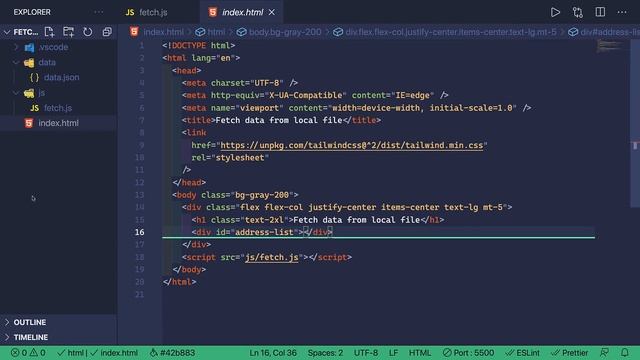640x360 pixels.
Task: Click the id="address-list" div line
Action: pos(262,232)
